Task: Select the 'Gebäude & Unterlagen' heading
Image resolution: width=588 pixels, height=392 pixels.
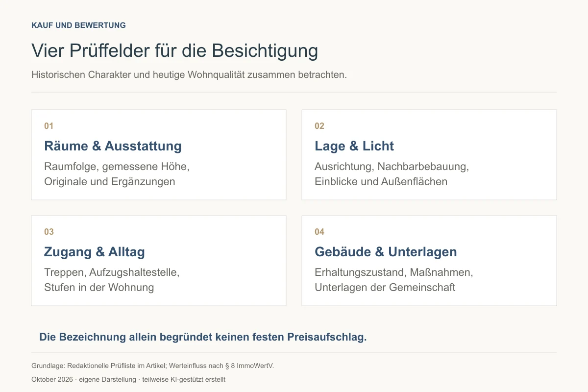Action: [x=386, y=252]
